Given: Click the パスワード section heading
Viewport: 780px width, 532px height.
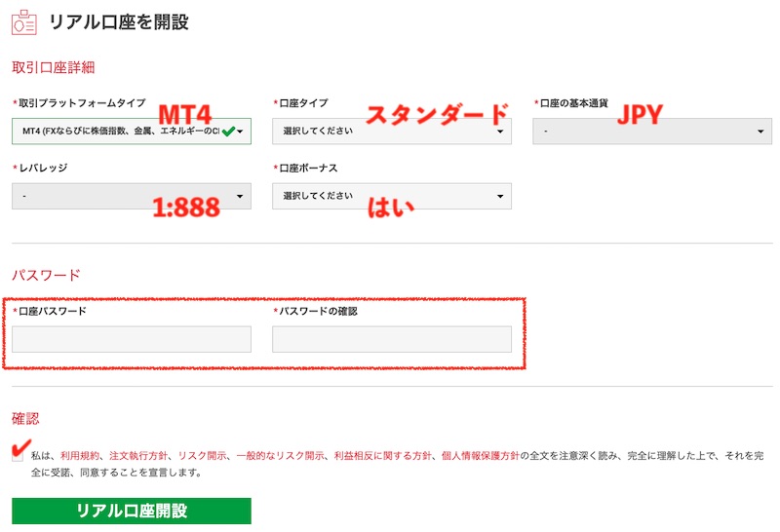Looking at the screenshot, I should click(46, 275).
